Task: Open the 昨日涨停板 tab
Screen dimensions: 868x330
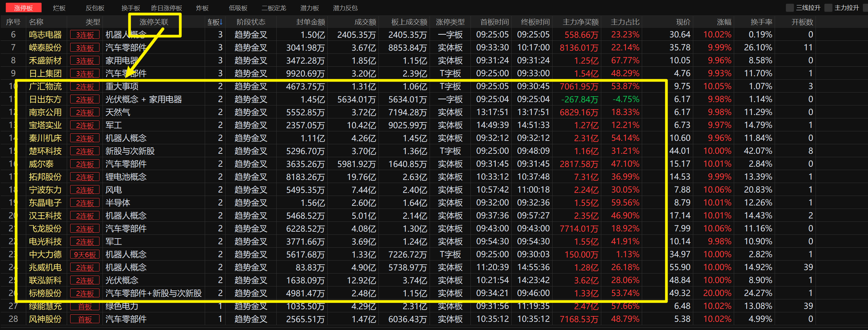Action: [167, 8]
